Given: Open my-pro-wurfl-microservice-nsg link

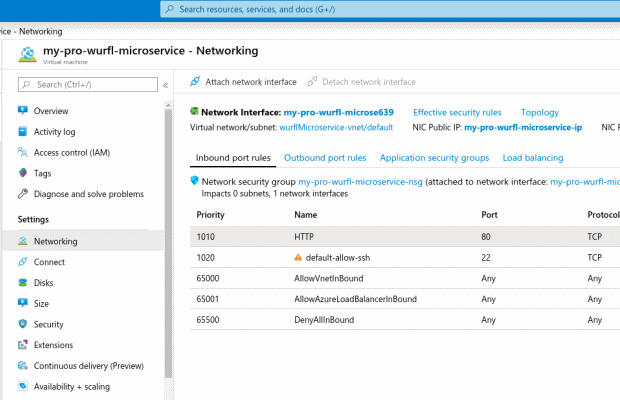Looking at the screenshot, I should tap(360, 182).
